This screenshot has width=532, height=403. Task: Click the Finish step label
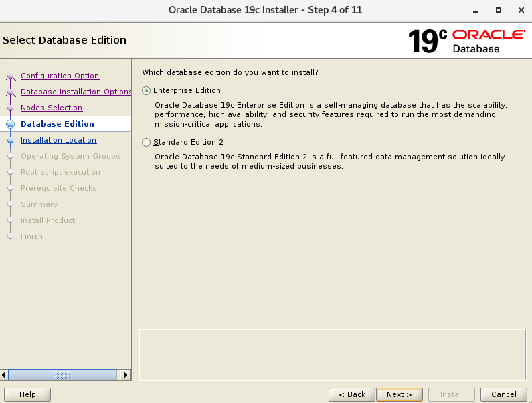pos(31,236)
